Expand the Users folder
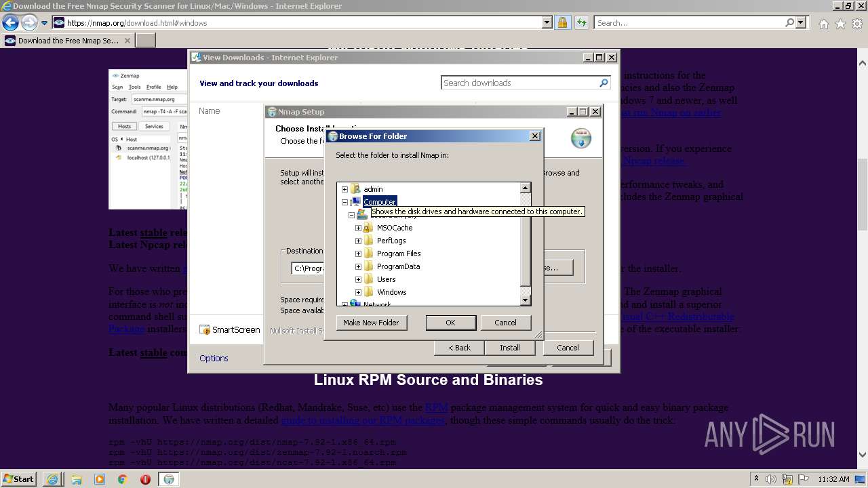This screenshot has height=488, width=868. pyautogui.click(x=358, y=279)
